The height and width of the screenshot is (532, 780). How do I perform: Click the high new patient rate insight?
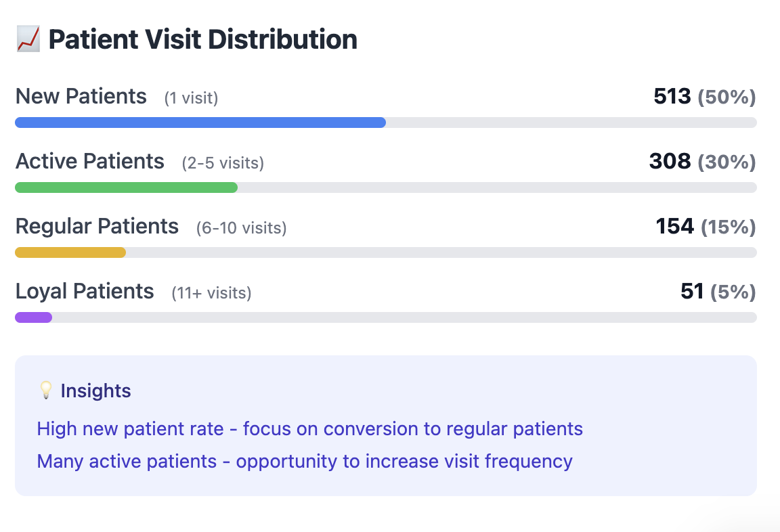tap(310, 429)
